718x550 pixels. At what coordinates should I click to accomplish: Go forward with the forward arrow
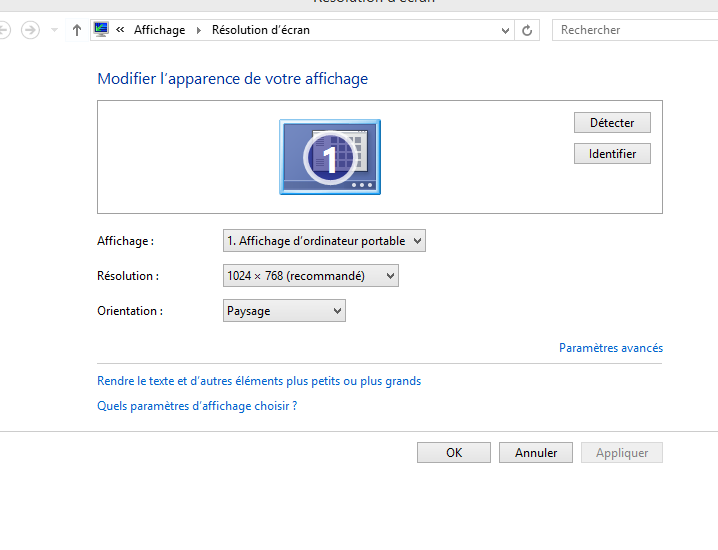pyautogui.click(x=30, y=30)
